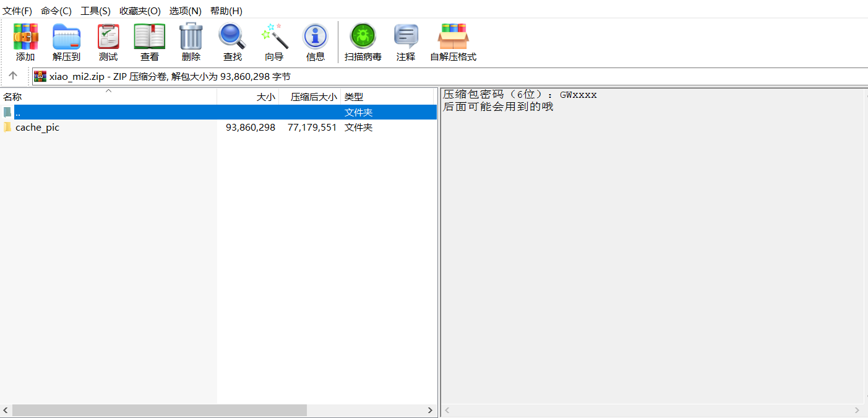Run the Scan Virus (扫描病毒) tool
Viewport: 868px width, 418px height.
pos(363,37)
